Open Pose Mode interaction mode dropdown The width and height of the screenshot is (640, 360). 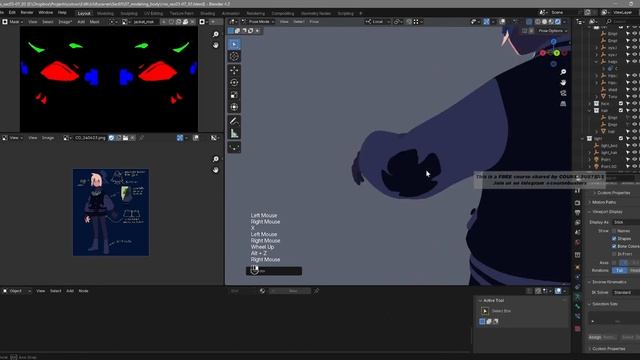(258, 22)
